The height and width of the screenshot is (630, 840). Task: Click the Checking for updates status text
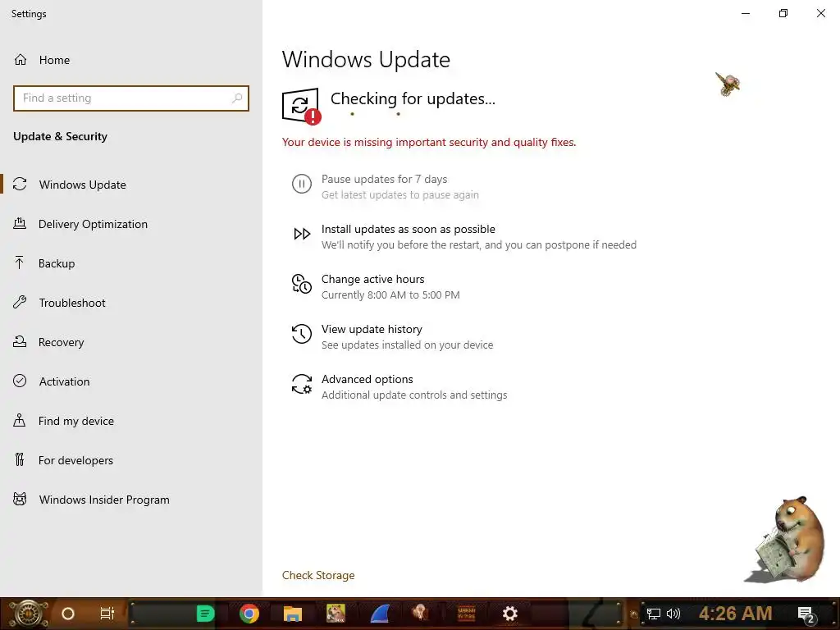tap(413, 98)
